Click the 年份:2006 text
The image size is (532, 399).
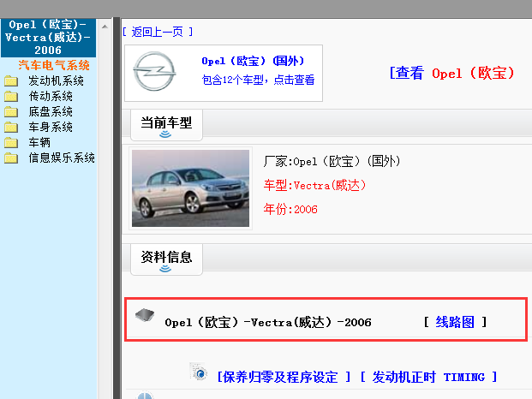point(290,209)
